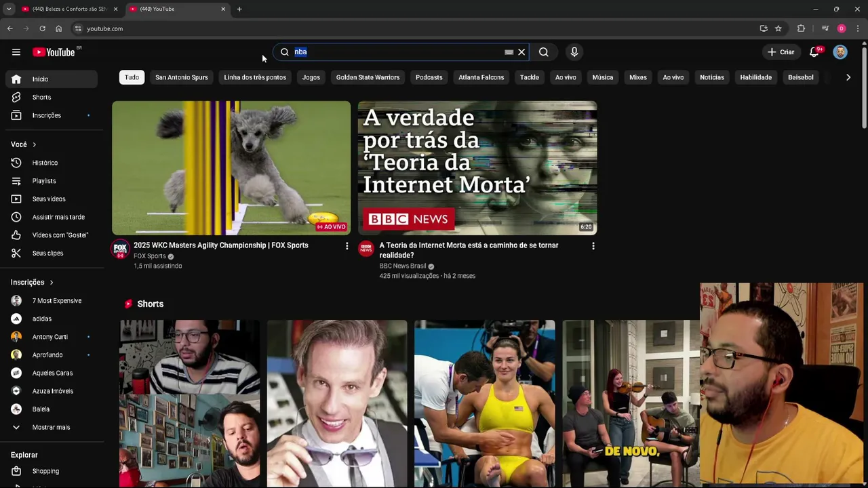Click the magnifying glass search button
The height and width of the screenshot is (488, 868).
544,52
